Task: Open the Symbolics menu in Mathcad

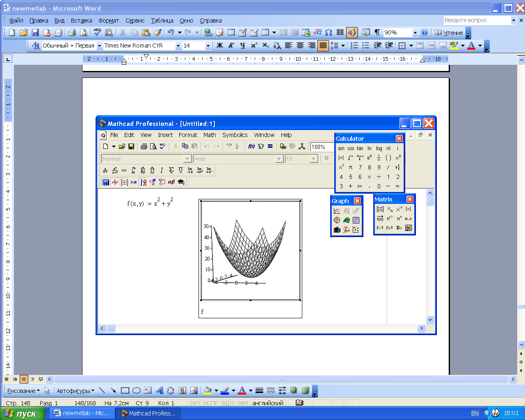Action: tap(235, 135)
